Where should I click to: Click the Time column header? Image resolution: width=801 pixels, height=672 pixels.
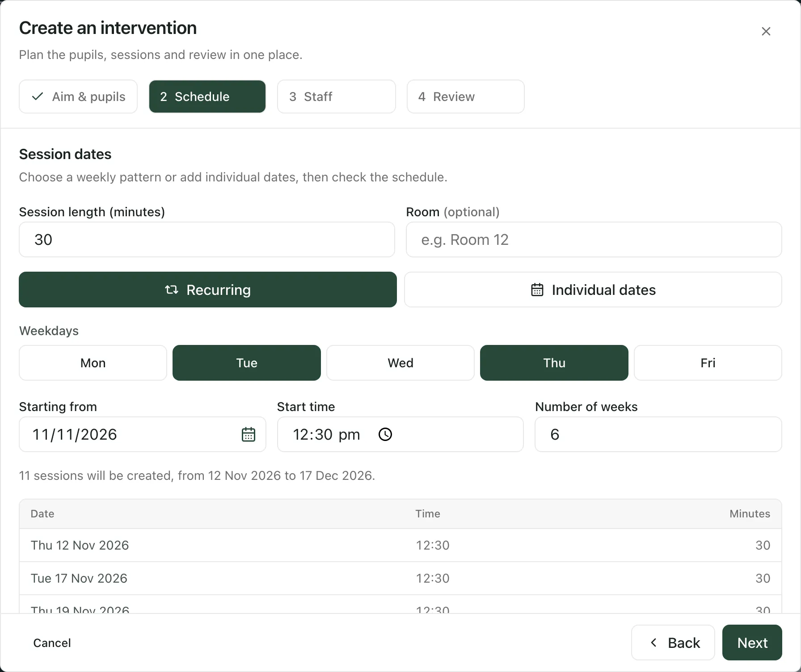click(428, 514)
